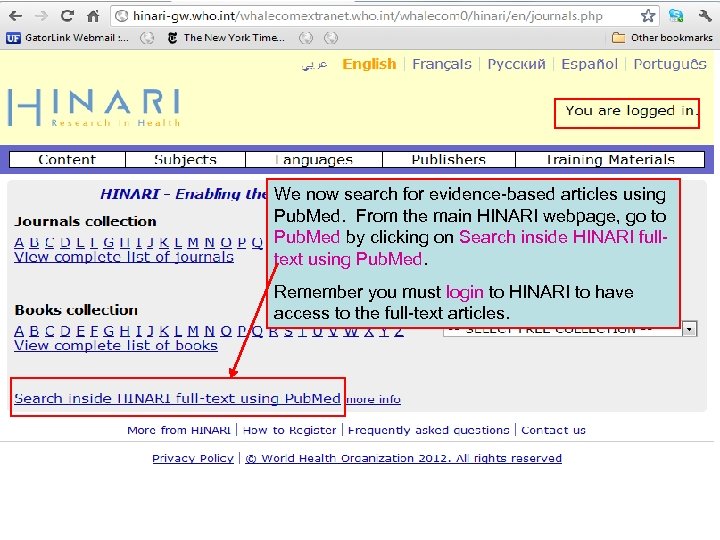This screenshot has height=540, width=720.
Task: Open books starting with letter A
Action: coord(19,331)
